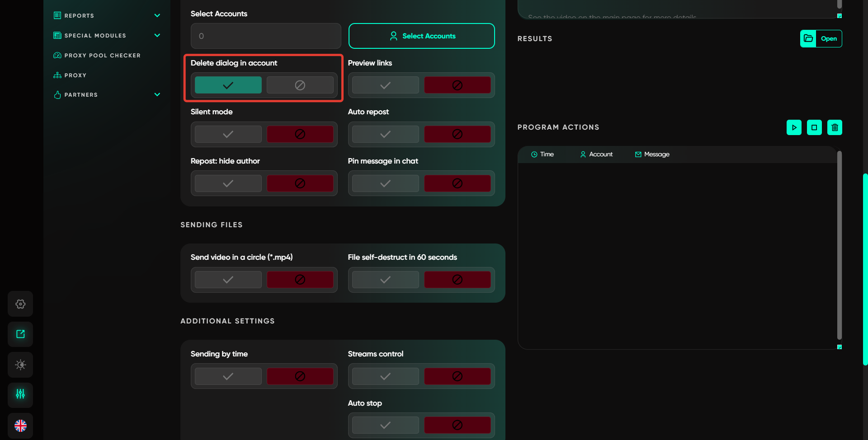The height and width of the screenshot is (440, 868).
Task: Click the Open results button
Action: pyautogui.click(x=821, y=39)
